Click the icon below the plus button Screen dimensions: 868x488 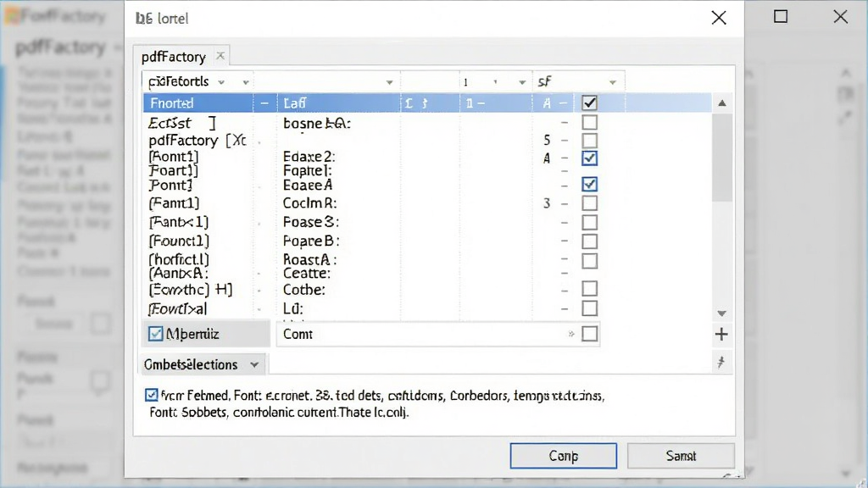721,363
